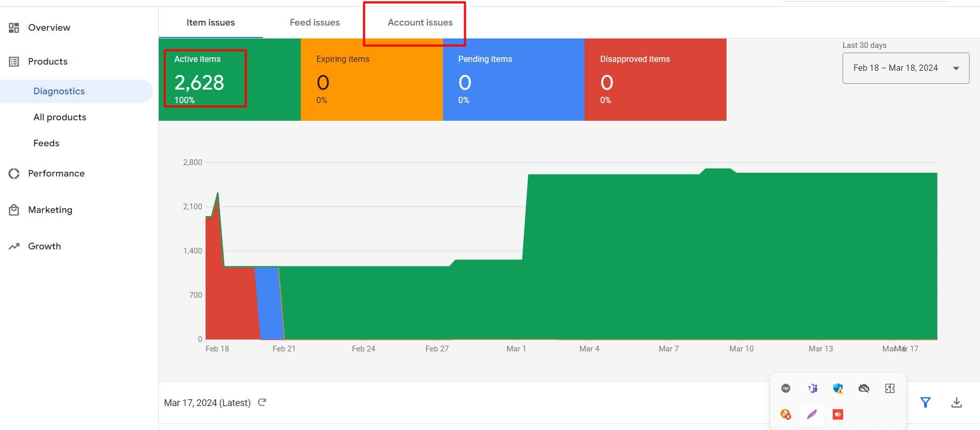Open Growth in the sidebar
This screenshot has width=980, height=430.
44,246
